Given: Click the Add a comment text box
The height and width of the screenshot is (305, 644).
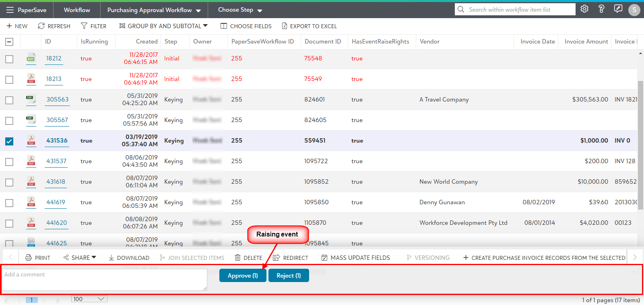Looking at the screenshot, I should [104, 280].
